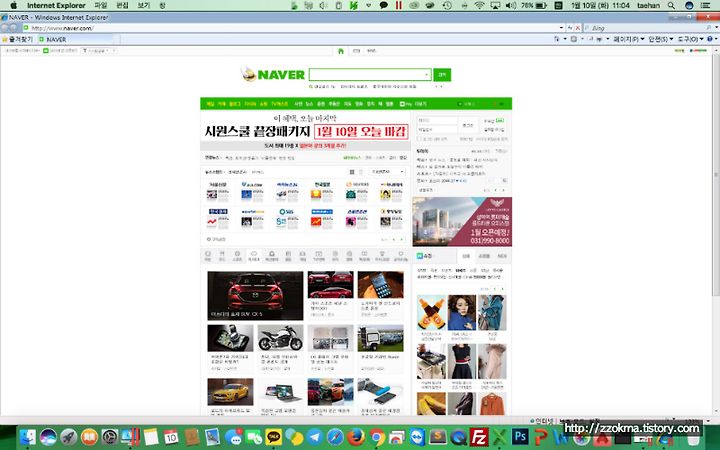Switch newsstand to grid view

352,172
